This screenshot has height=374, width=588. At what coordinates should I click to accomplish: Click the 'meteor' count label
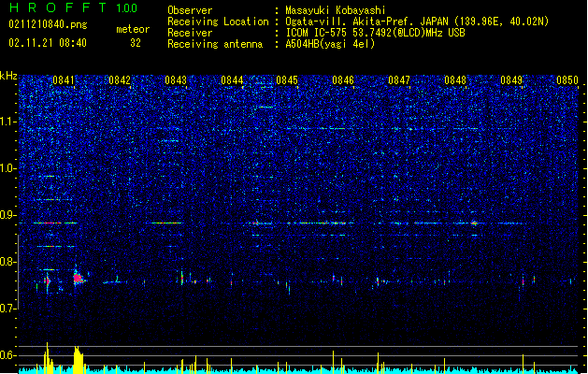click(133, 29)
